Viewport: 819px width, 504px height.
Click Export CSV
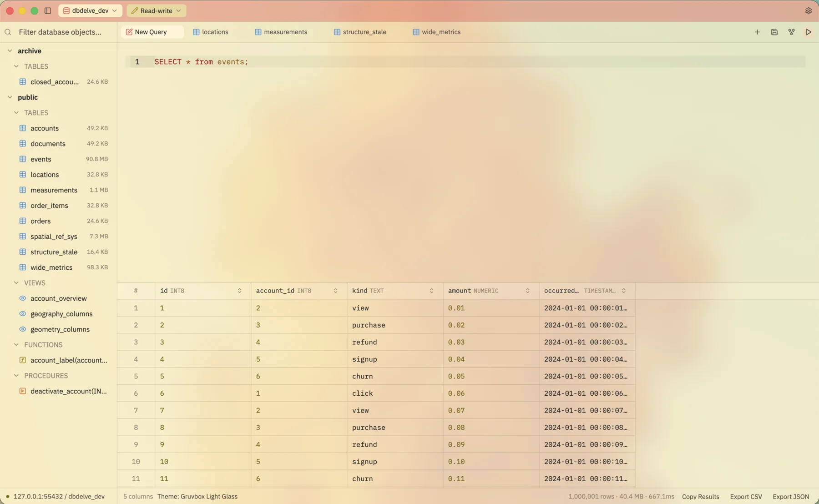click(x=746, y=496)
